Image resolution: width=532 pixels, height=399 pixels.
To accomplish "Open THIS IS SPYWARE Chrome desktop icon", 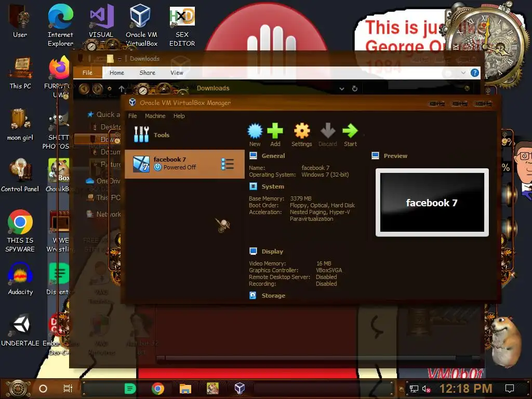I will [x=20, y=231].
